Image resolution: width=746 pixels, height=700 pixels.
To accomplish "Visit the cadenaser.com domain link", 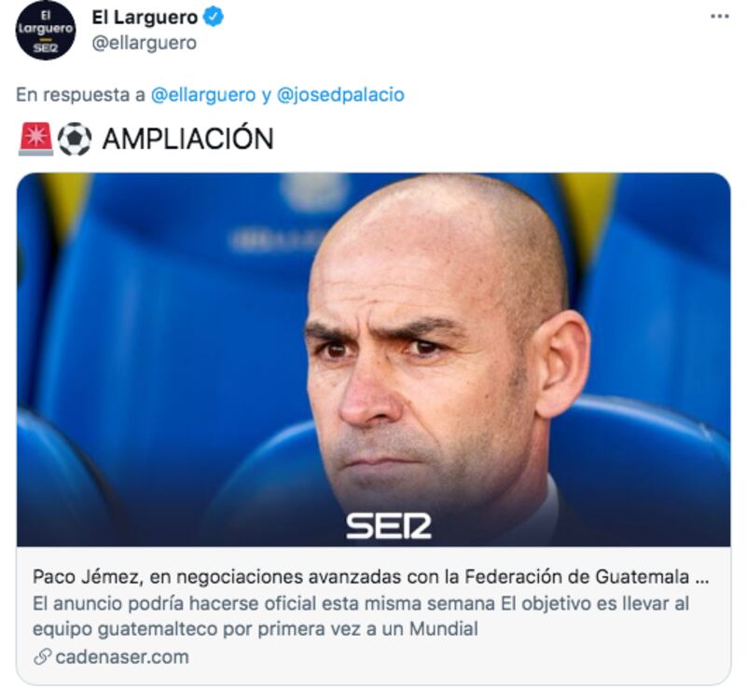I will (x=122, y=657).
